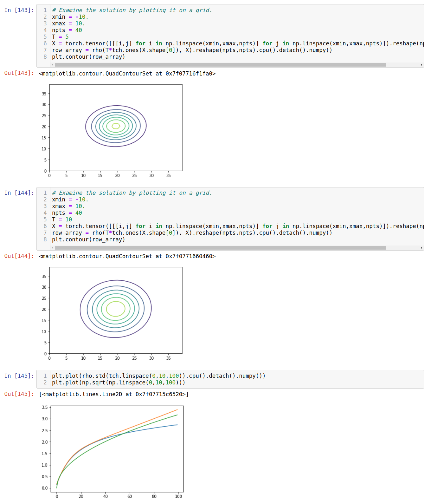Click the QuadContourSet 0x7f07716f1fa0 output text
Screen dimensions: 431x504
[127, 74]
